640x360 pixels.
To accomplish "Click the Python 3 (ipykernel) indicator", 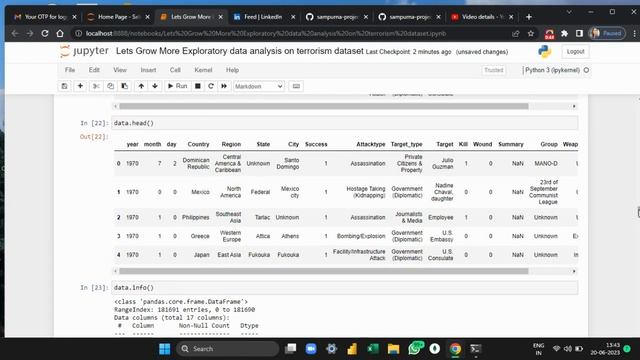I will click(x=552, y=70).
